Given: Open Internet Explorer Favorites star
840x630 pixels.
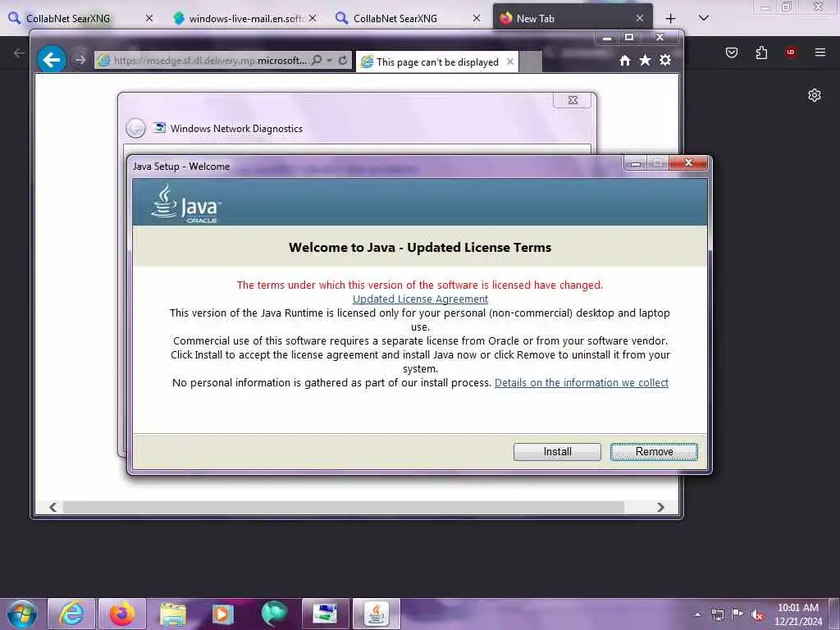Looking at the screenshot, I should point(645,60).
